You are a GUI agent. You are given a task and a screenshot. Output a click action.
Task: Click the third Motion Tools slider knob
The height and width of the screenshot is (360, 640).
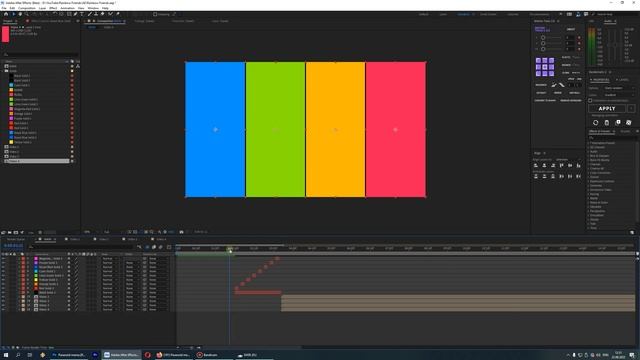point(543,49)
